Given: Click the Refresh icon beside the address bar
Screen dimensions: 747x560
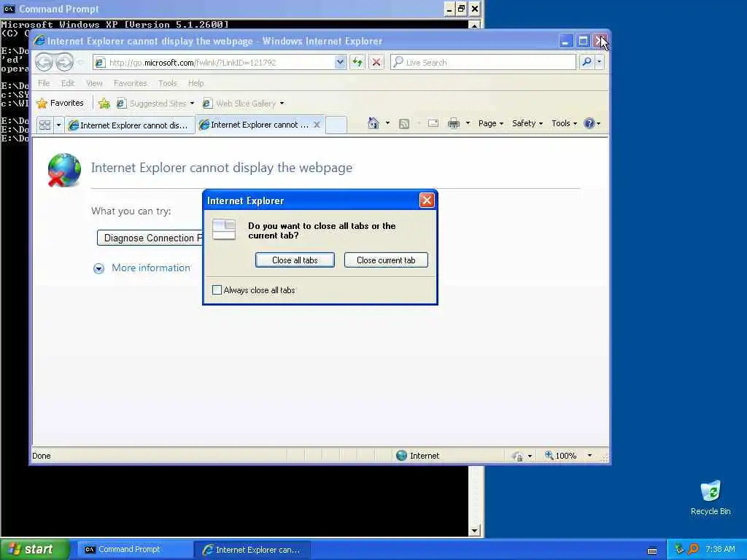Looking at the screenshot, I should tap(357, 62).
